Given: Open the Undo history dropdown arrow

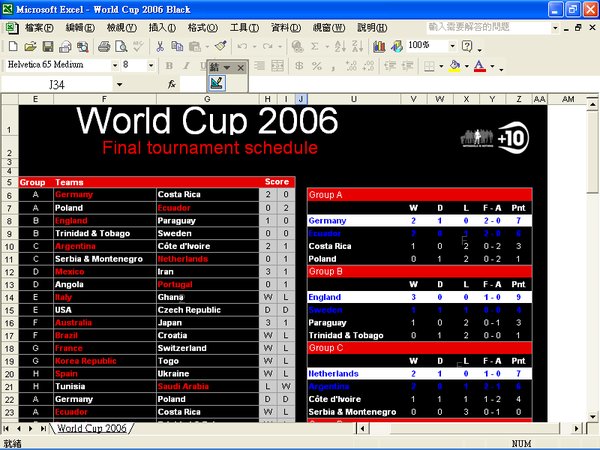Looking at the screenshot, I should [x=254, y=47].
